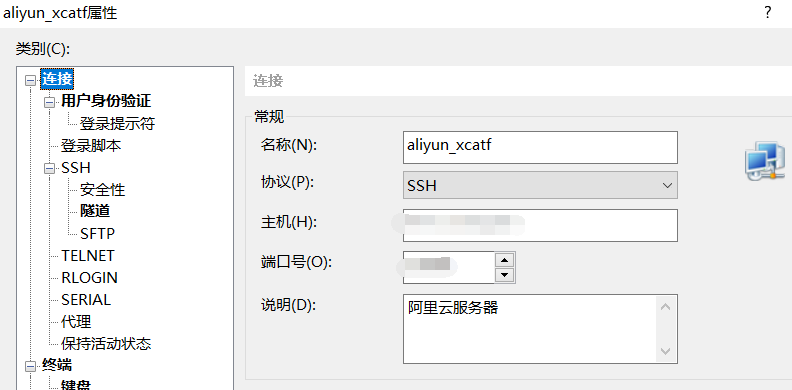The image size is (792, 390).
Task: Collapse the 连接 tree node
Action: coord(31,80)
